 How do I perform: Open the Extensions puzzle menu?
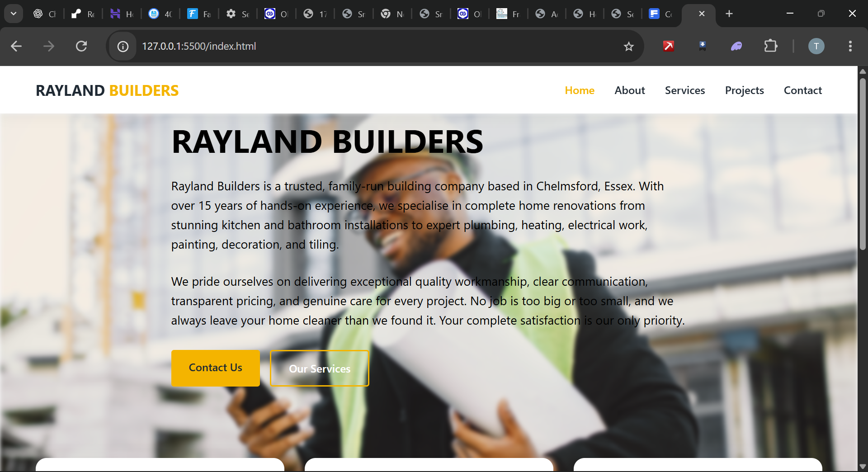pos(771,46)
